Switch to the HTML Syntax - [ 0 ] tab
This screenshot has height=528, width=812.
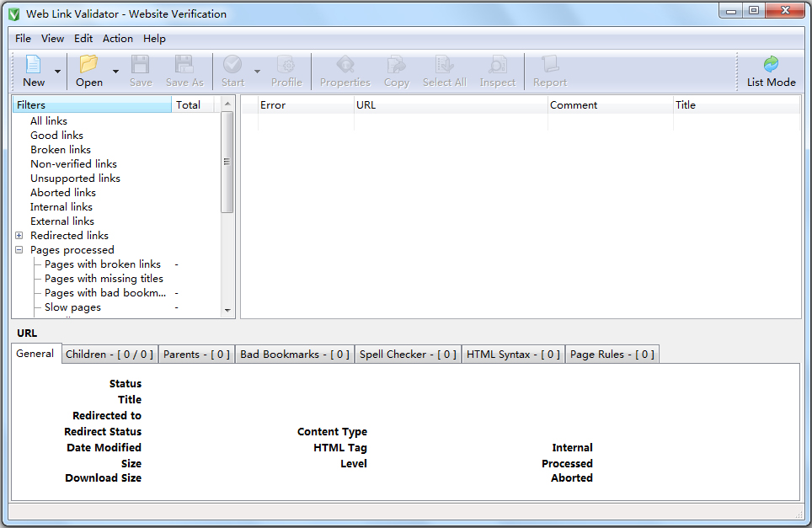pyautogui.click(x=513, y=355)
